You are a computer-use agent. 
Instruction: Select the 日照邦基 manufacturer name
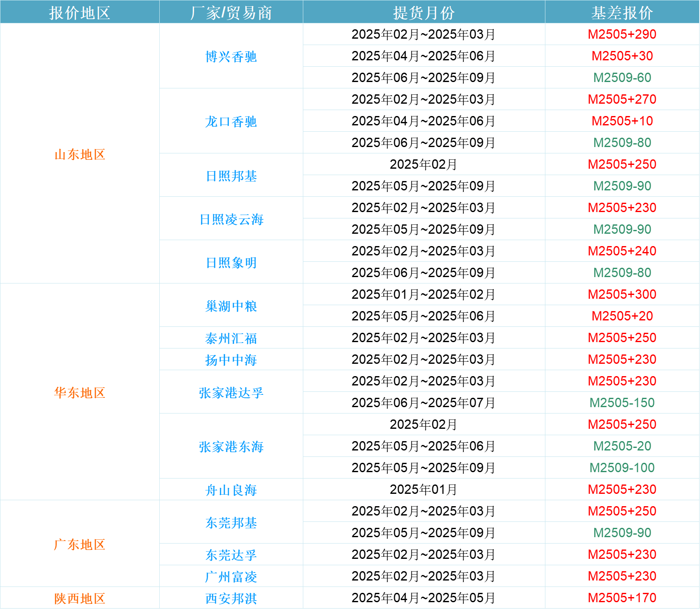[231, 176]
